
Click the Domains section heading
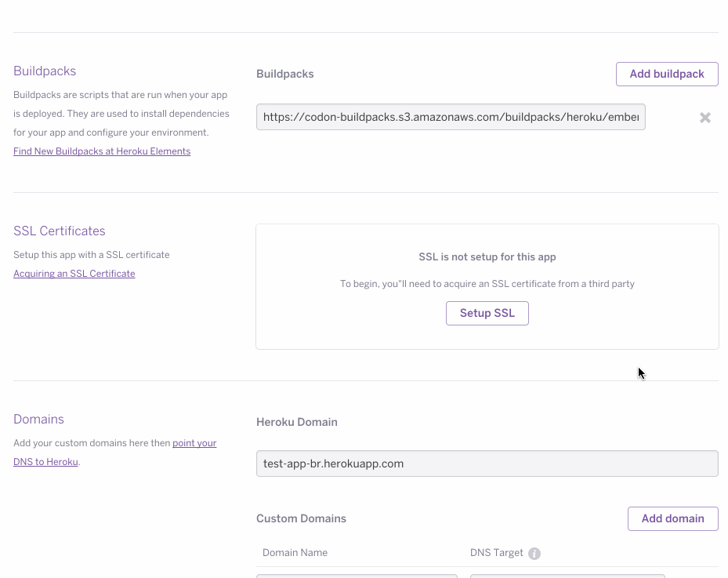pos(38,419)
